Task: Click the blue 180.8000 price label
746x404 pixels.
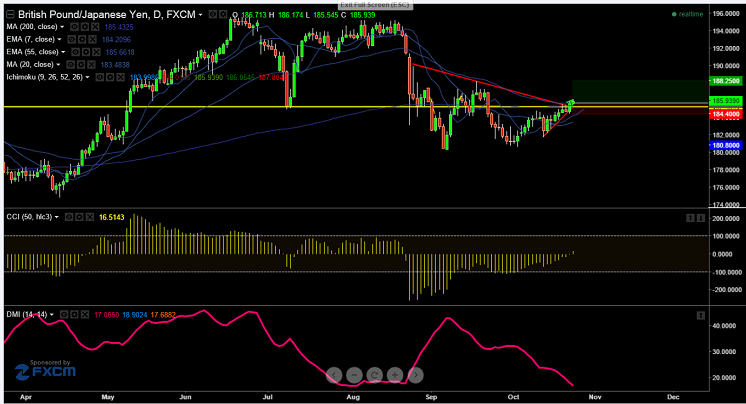Action: click(x=725, y=145)
